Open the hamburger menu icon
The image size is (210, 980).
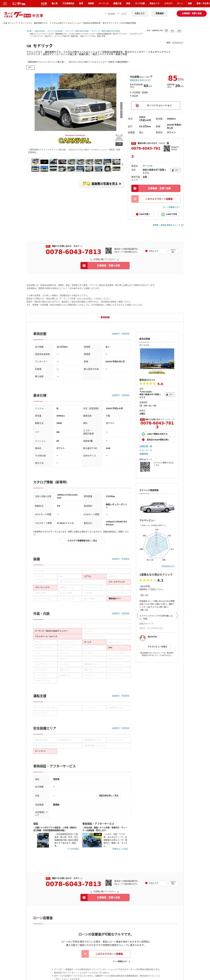pos(5,3)
